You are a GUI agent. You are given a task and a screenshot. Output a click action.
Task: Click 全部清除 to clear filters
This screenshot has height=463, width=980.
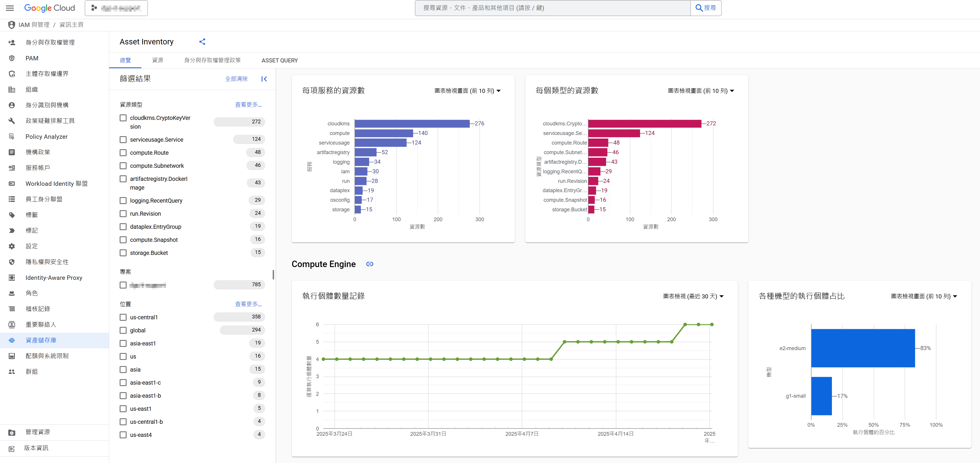point(236,79)
